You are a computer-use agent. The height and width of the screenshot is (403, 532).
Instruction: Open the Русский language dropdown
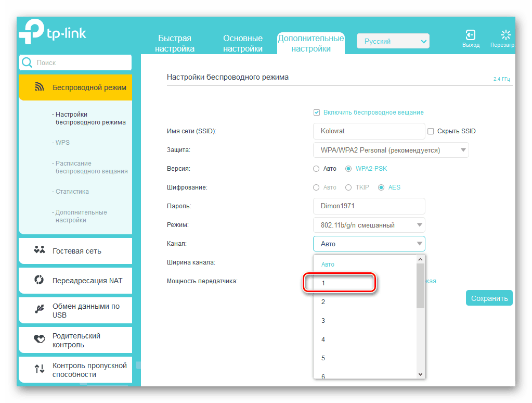click(x=393, y=41)
